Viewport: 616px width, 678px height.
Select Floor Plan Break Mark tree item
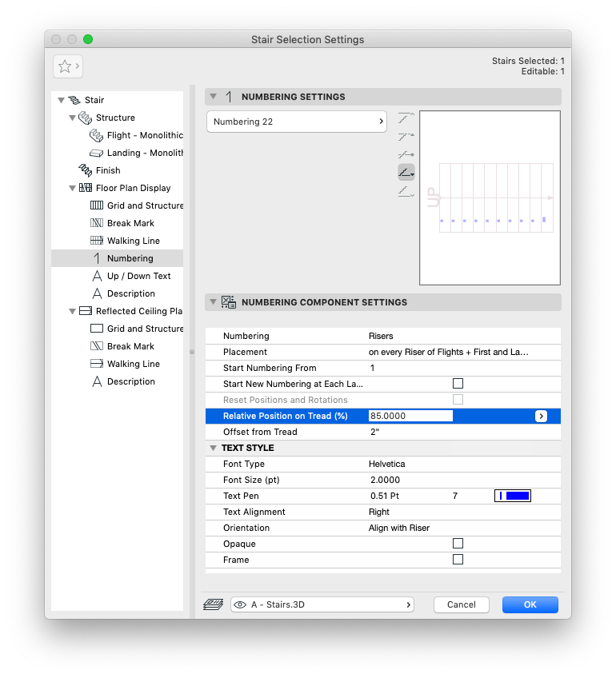(x=130, y=223)
